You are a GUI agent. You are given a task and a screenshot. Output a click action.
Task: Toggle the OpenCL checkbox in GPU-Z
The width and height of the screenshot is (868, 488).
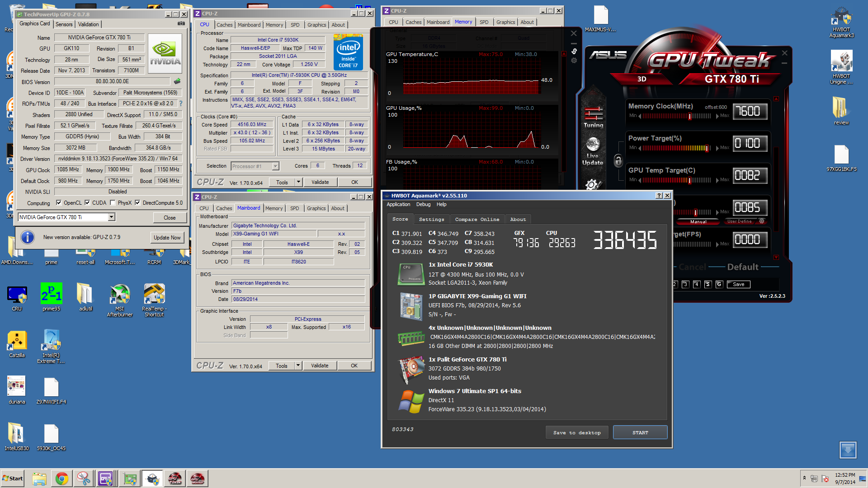click(59, 203)
